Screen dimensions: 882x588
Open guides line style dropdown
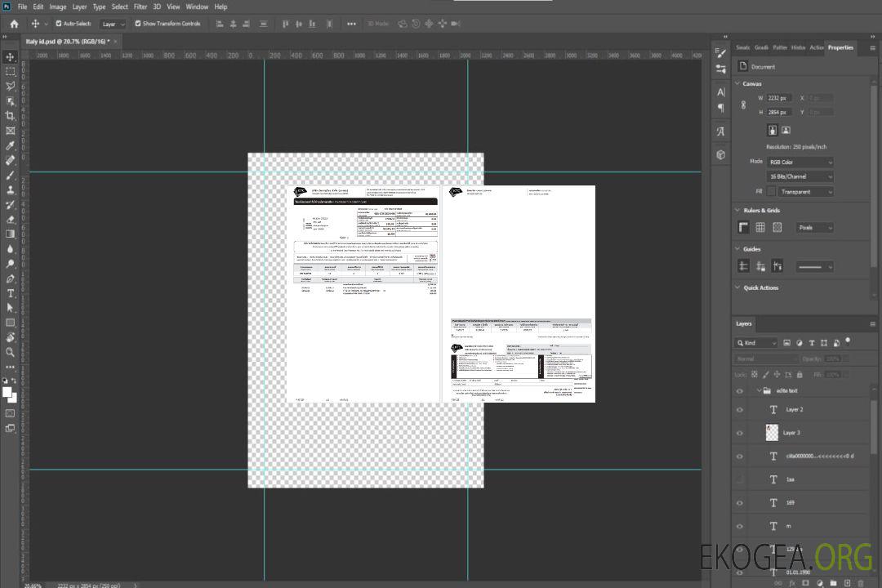pyautogui.click(x=814, y=267)
